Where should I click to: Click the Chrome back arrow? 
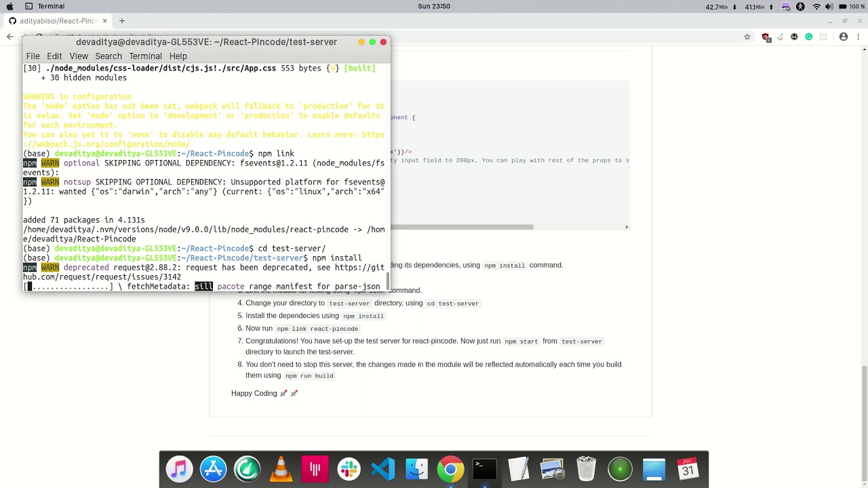[10, 37]
